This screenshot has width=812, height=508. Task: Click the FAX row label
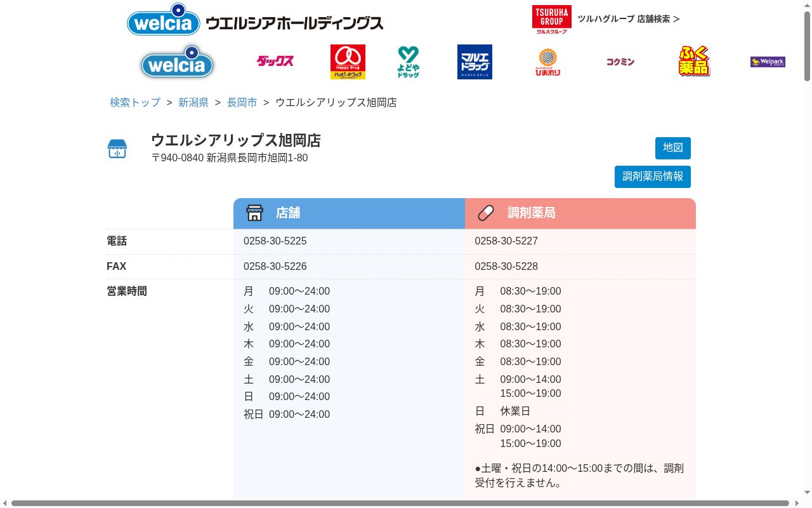pyautogui.click(x=117, y=267)
